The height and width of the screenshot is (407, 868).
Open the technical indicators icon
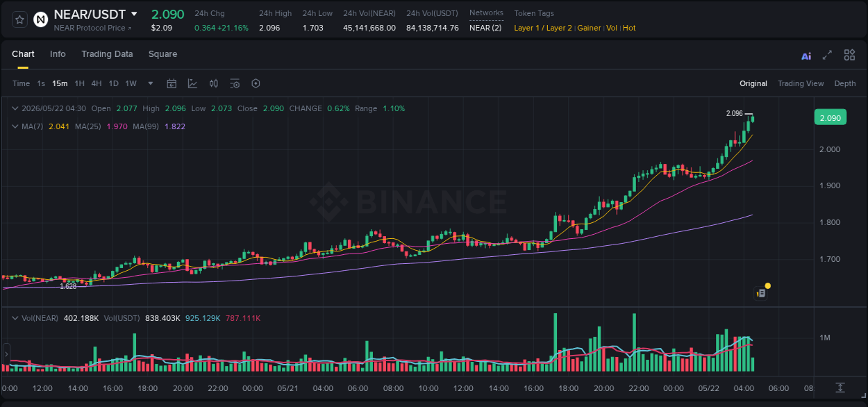tap(192, 83)
